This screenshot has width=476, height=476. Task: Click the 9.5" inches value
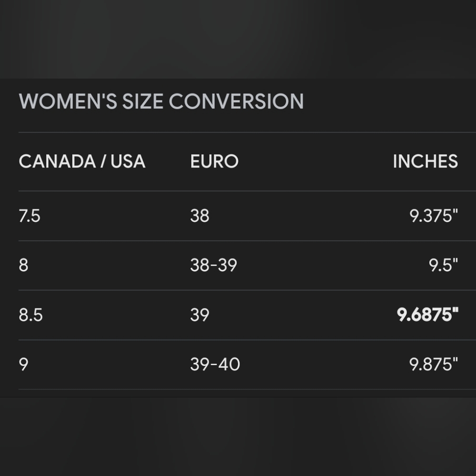(443, 265)
